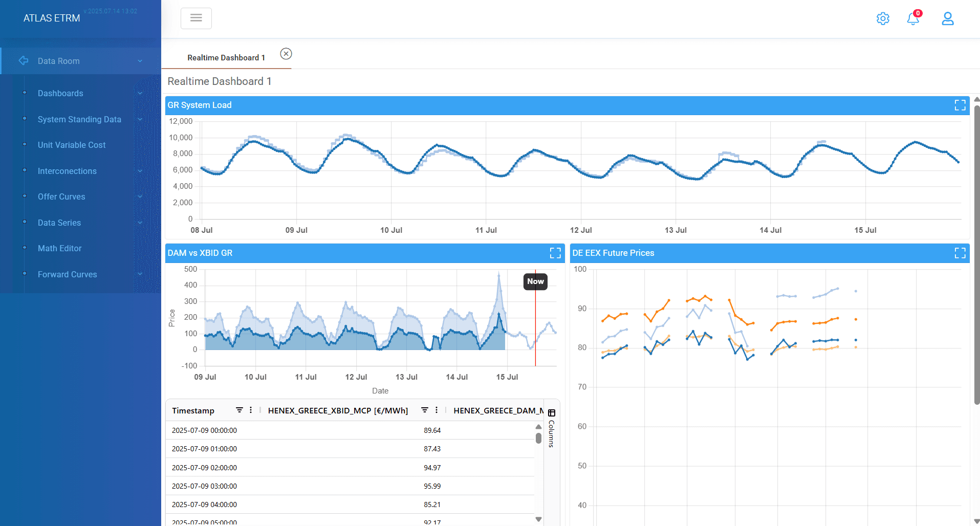Expand the Dashboards submenu
This screenshot has width=980, height=526.
140,93
